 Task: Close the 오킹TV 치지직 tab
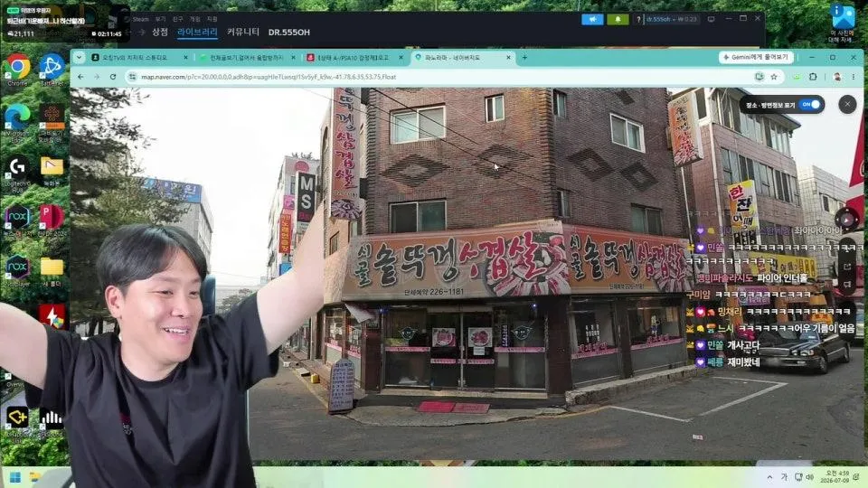pos(185,58)
